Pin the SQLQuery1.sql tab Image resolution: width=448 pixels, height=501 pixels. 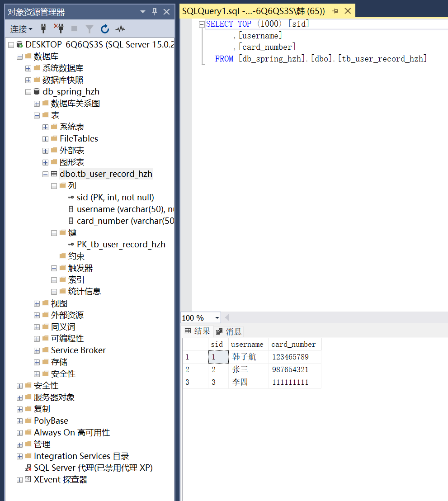click(335, 11)
